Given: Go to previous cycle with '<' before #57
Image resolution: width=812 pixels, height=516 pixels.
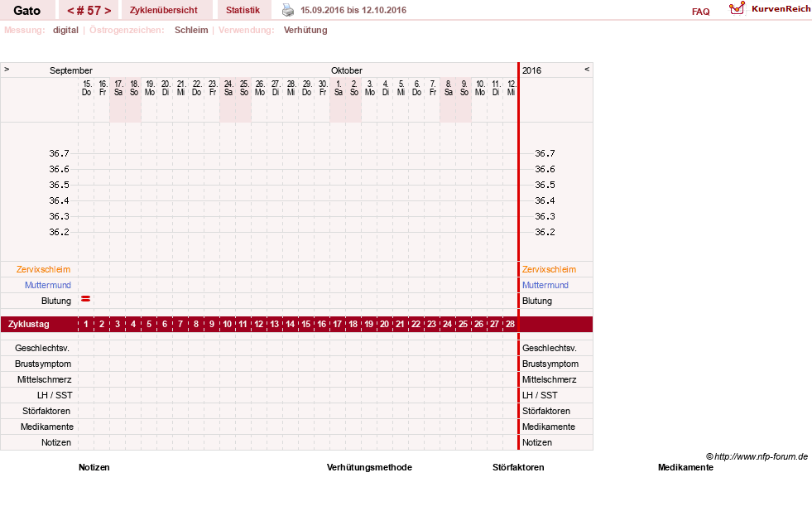Looking at the screenshot, I should tap(70, 11).
